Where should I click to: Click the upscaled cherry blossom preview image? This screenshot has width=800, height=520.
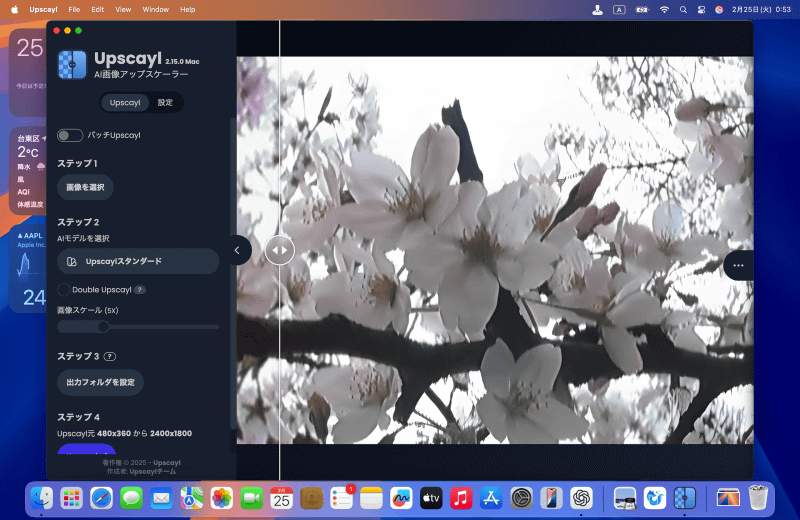495,250
